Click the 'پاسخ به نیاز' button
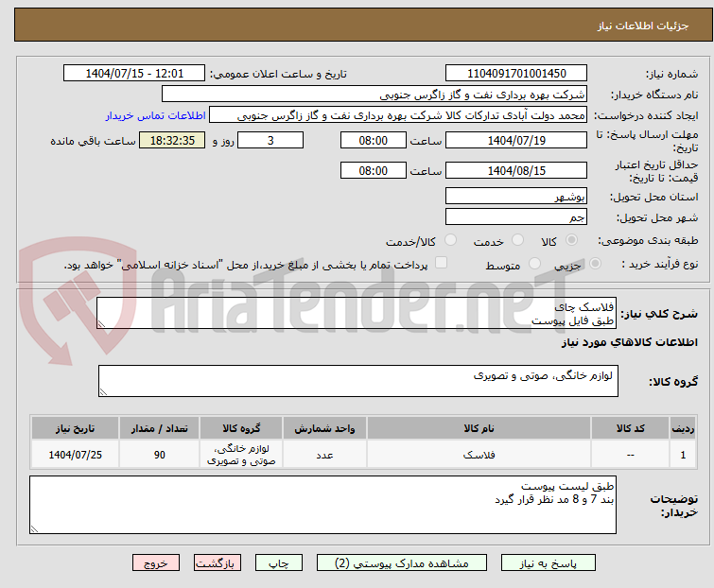This screenshot has width=714, height=588. click(549, 562)
